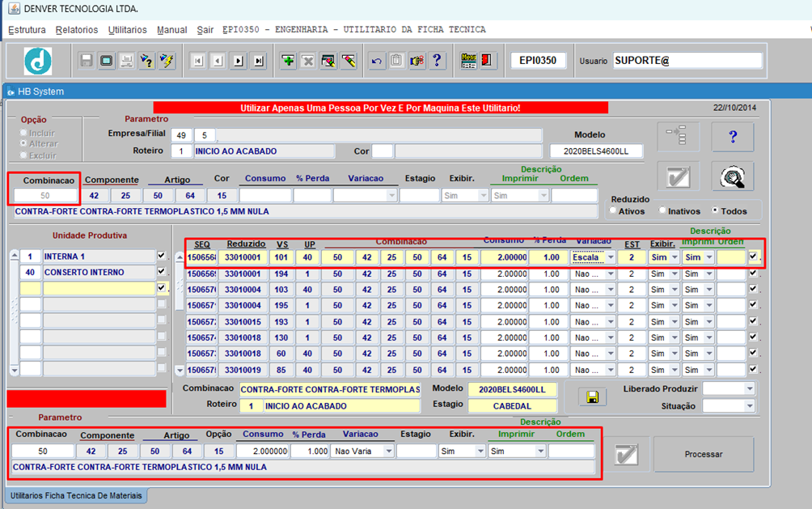Click the blue question mark button near Modelo

pos(733,137)
